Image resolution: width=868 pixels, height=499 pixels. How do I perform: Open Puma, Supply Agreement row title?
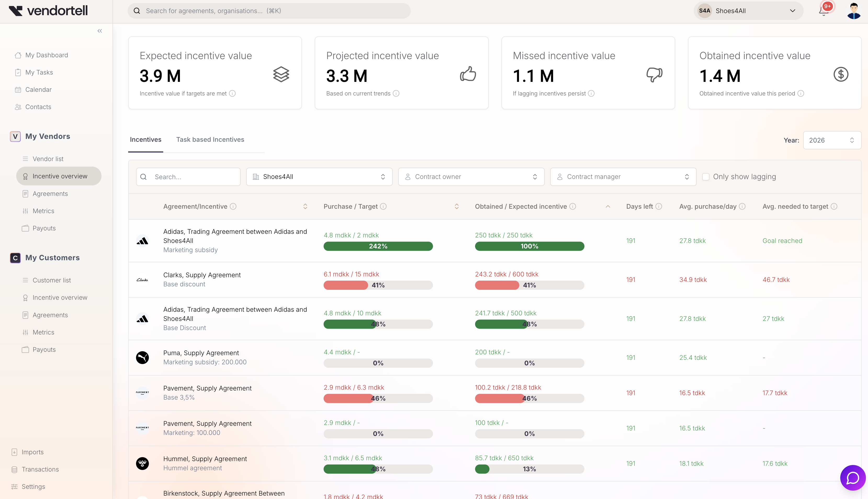tap(201, 353)
